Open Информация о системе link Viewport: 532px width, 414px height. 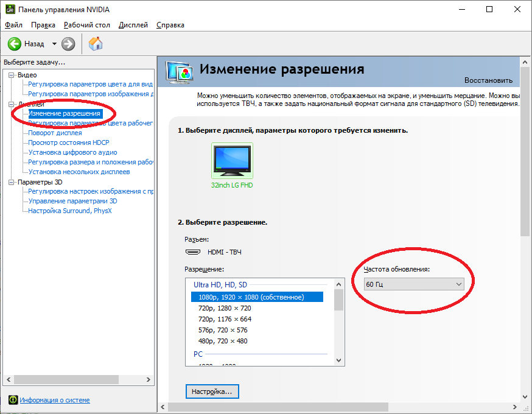click(55, 400)
